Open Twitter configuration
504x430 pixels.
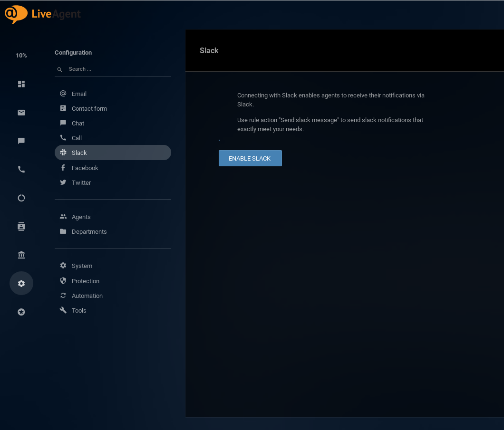(x=113, y=183)
